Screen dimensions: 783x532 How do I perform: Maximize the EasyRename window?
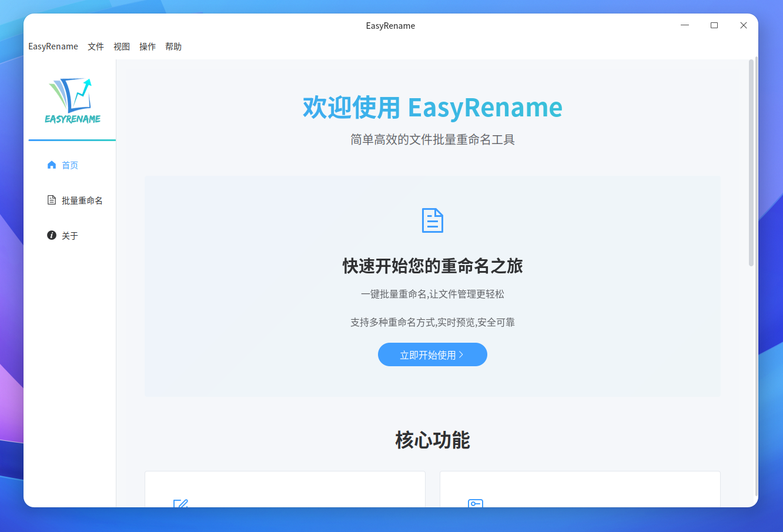coord(714,25)
